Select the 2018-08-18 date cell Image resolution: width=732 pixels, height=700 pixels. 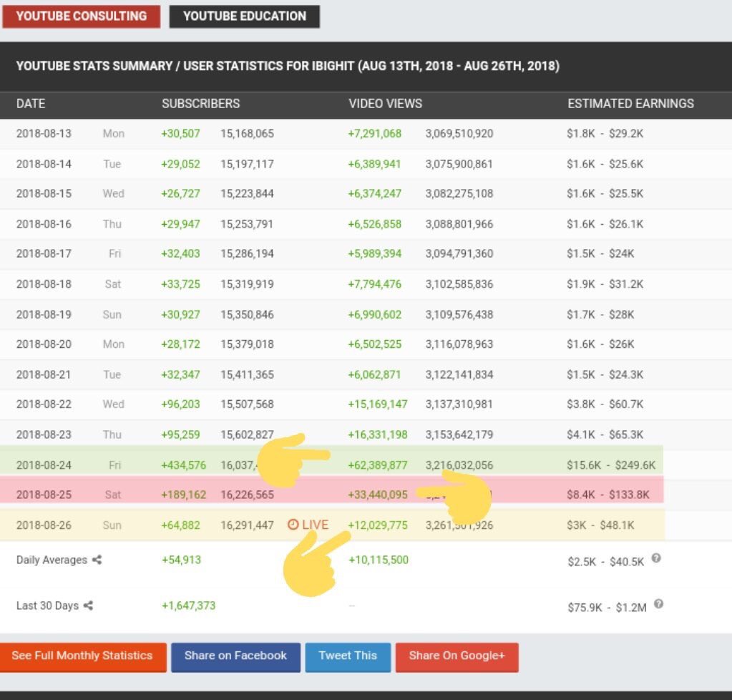coord(44,284)
